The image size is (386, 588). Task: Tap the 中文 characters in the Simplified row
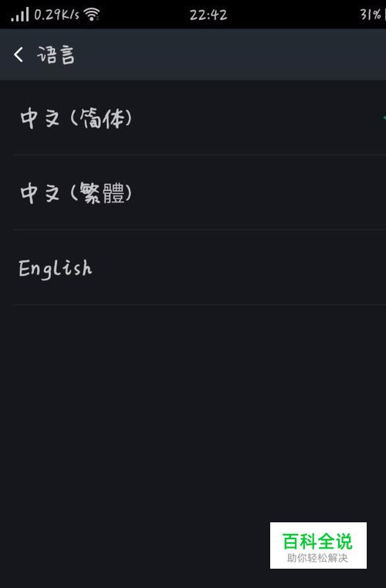[x=40, y=118]
